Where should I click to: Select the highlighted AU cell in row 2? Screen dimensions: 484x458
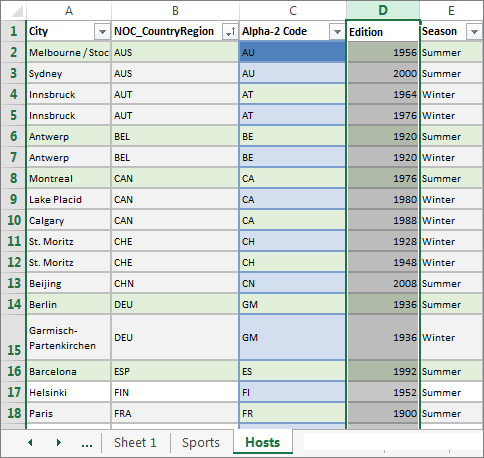pyautogui.click(x=292, y=52)
